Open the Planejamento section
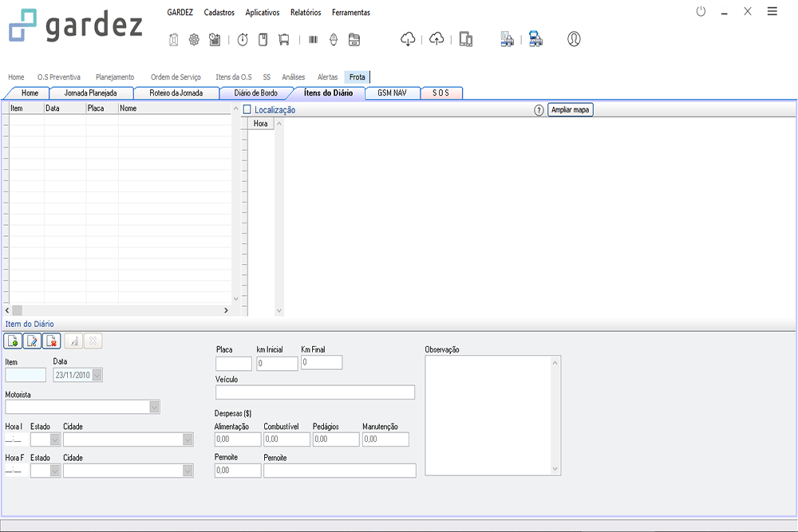 click(115, 77)
